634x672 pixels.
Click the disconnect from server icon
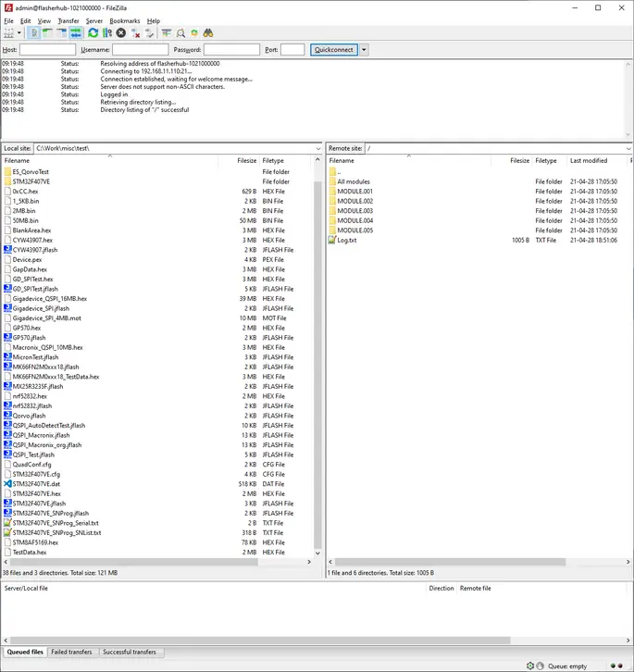(135, 33)
